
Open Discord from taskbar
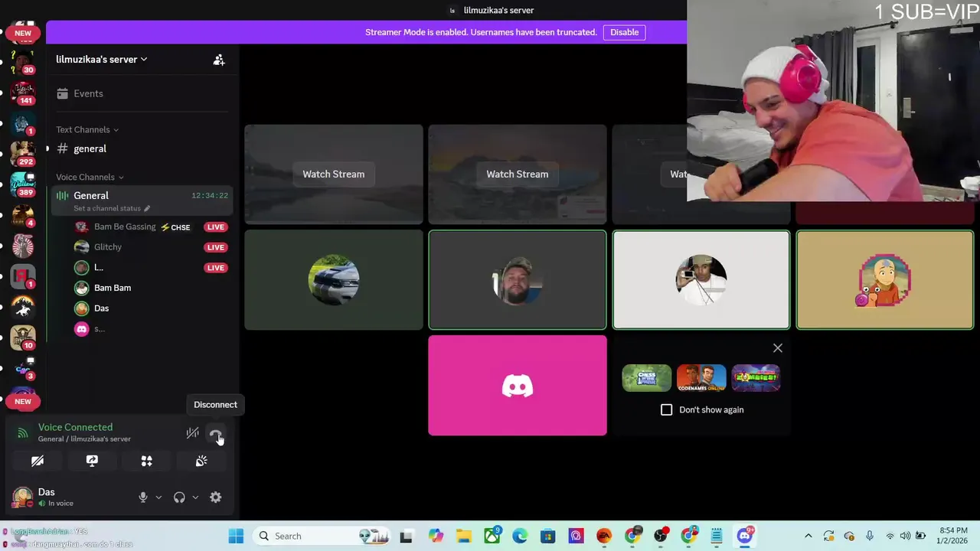click(745, 536)
